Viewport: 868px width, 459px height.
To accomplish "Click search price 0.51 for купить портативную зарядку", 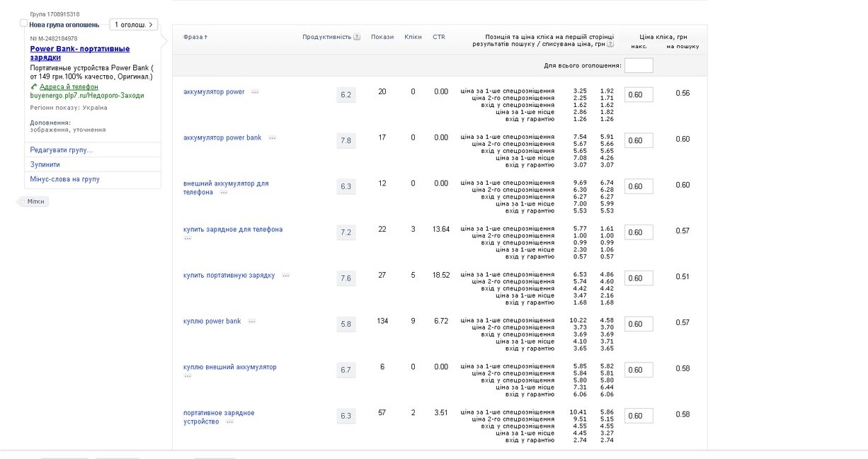I will pyautogui.click(x=683, y=277).
